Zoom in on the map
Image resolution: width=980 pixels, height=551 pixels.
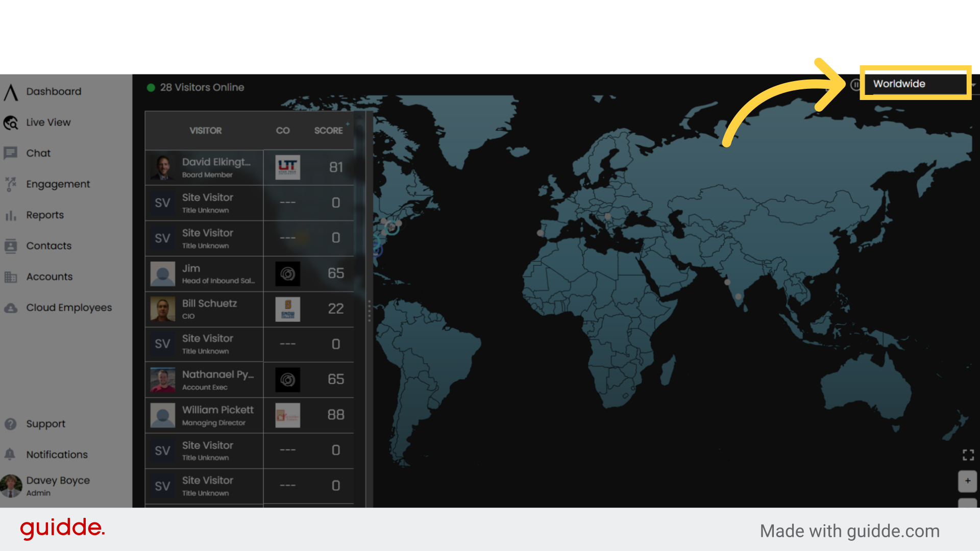(968, 481)
